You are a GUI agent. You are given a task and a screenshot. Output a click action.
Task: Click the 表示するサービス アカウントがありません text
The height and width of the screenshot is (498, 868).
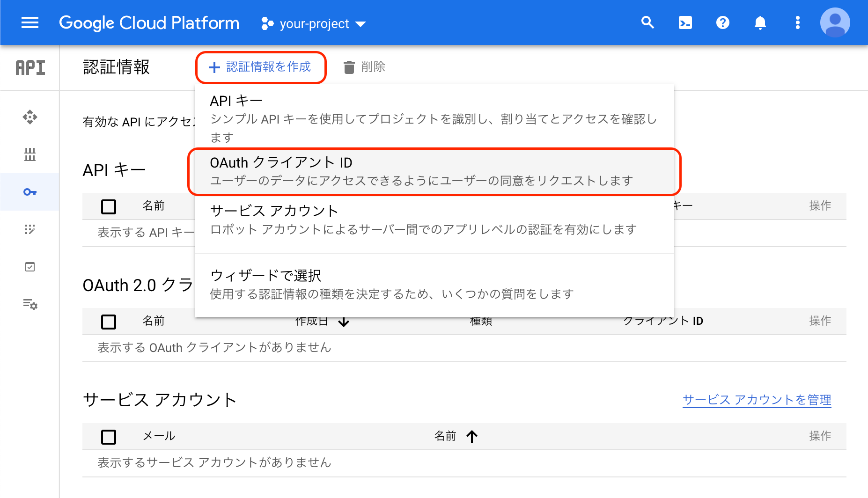(x=214, y=463)
